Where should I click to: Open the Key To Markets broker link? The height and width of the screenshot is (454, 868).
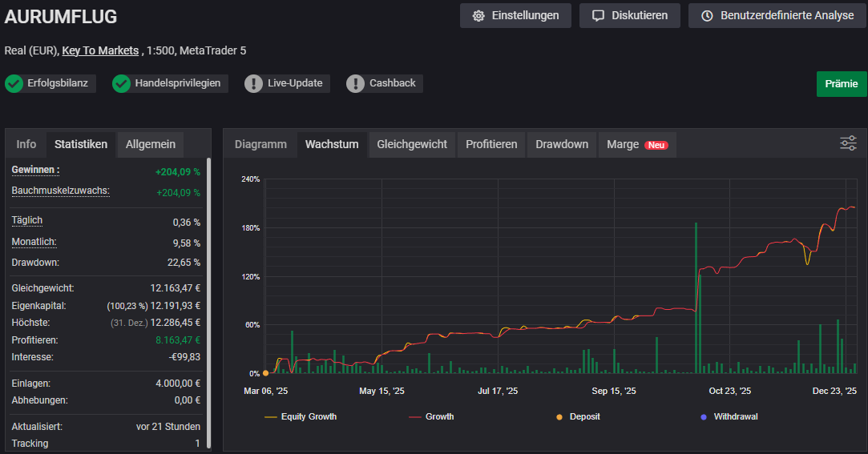100,50
